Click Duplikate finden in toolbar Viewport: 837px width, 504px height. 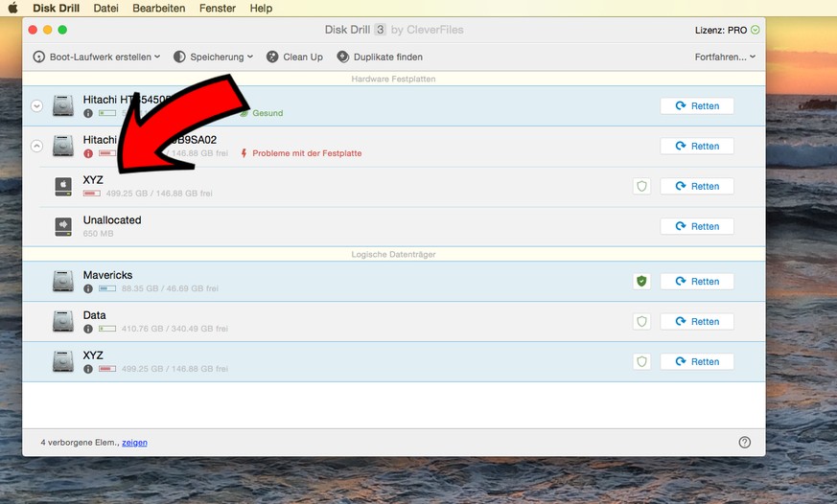click(x=380, y=57)
